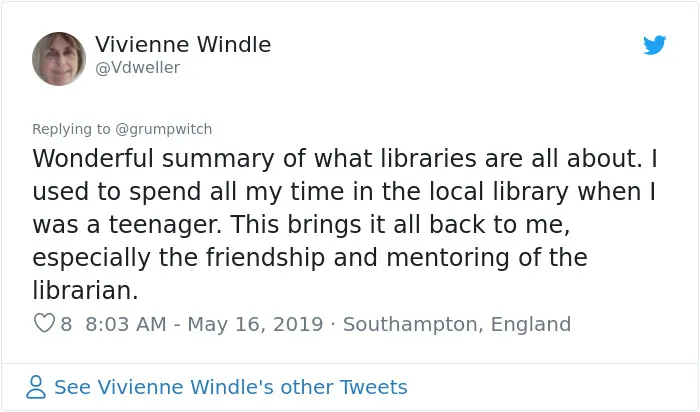Screen dimensions: 700x412
Task: Open the @grumpwitch mention
Action: (x=163, y=129)
